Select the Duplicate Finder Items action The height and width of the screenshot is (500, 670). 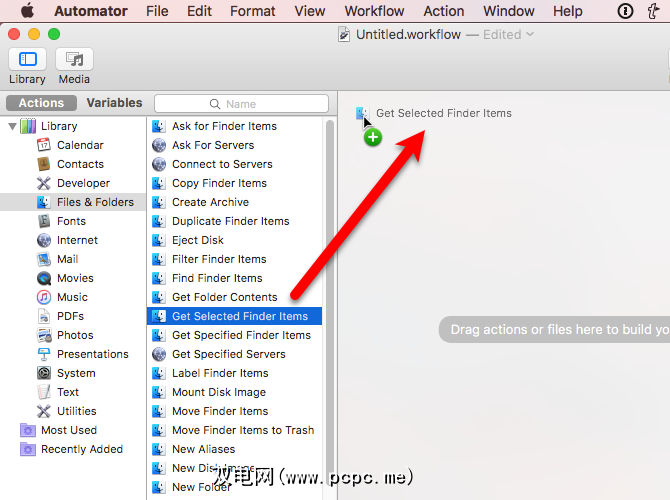pyautogui.click(x=235, y=221)
